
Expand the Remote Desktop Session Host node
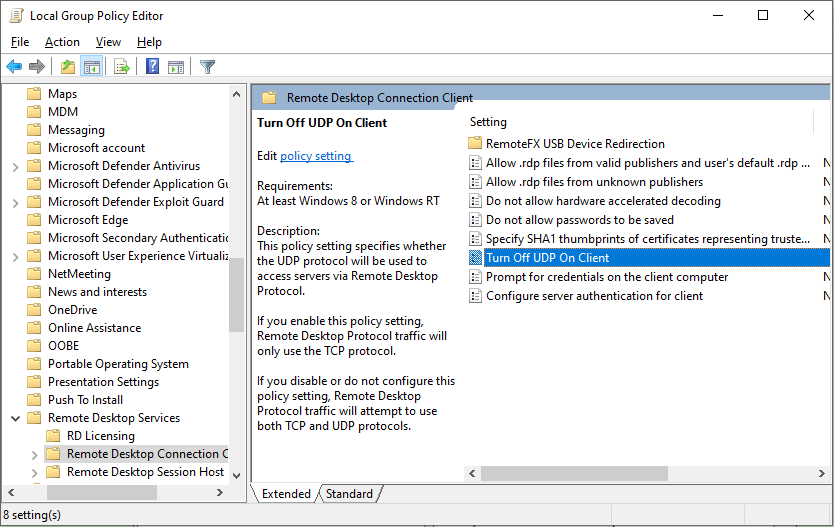pyautogui.click(x=35, y=472)
